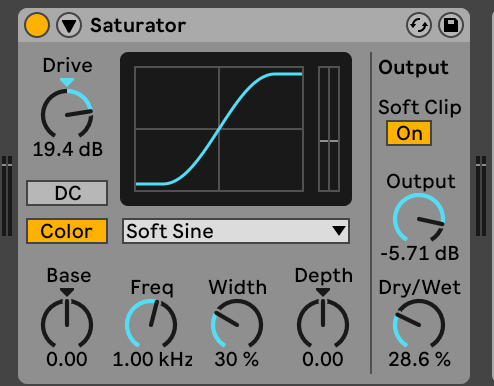Click the Freq knob
This screenshot has height=386, width=494.
[151, 324]
